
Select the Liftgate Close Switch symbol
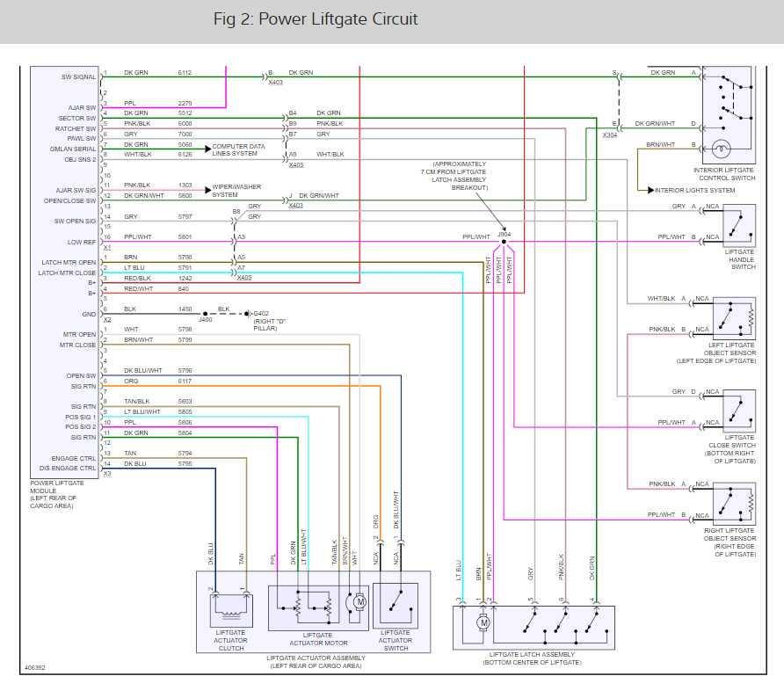click(x=739, y=411)
